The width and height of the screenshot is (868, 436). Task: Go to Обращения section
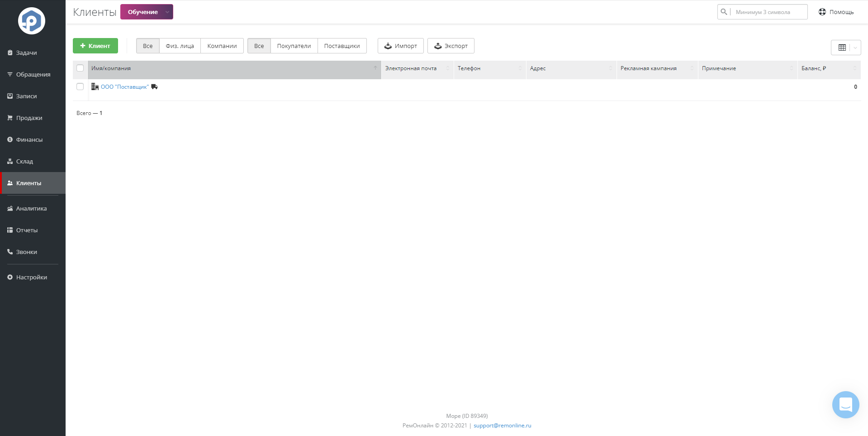tap(33, 74)
